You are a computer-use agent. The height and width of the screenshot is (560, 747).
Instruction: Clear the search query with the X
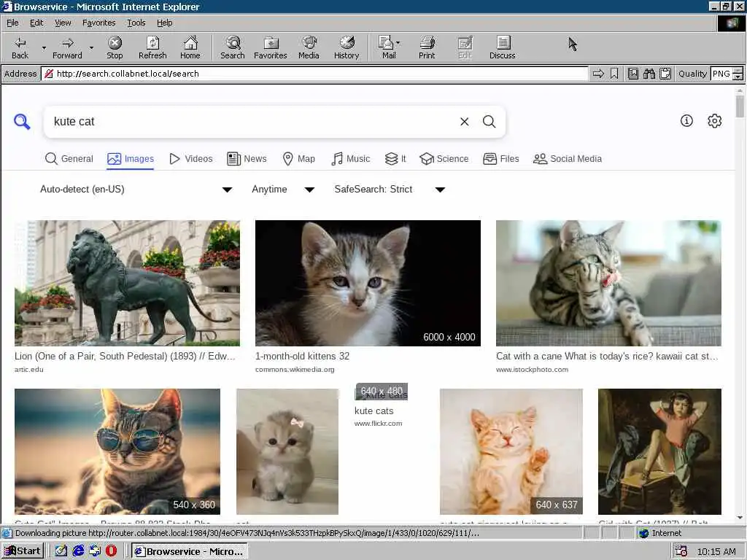click(x=465, y=122)
